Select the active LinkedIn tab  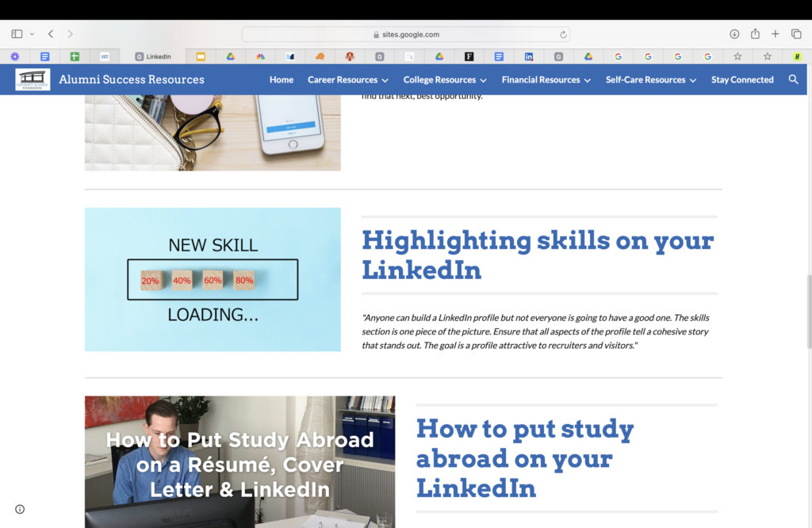pyautogui.click(x=153, y=56)
